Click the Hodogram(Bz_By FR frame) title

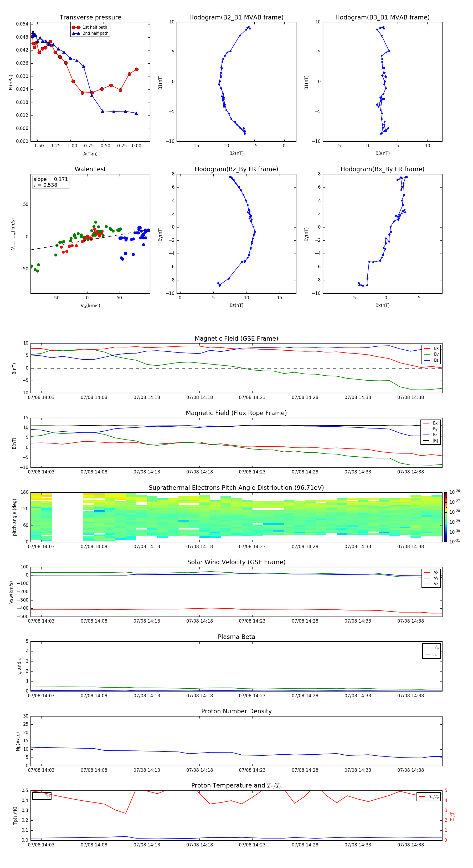236,169
